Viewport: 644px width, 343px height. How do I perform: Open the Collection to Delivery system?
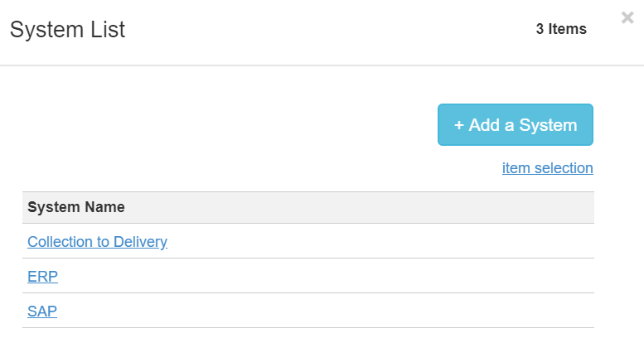97,242
